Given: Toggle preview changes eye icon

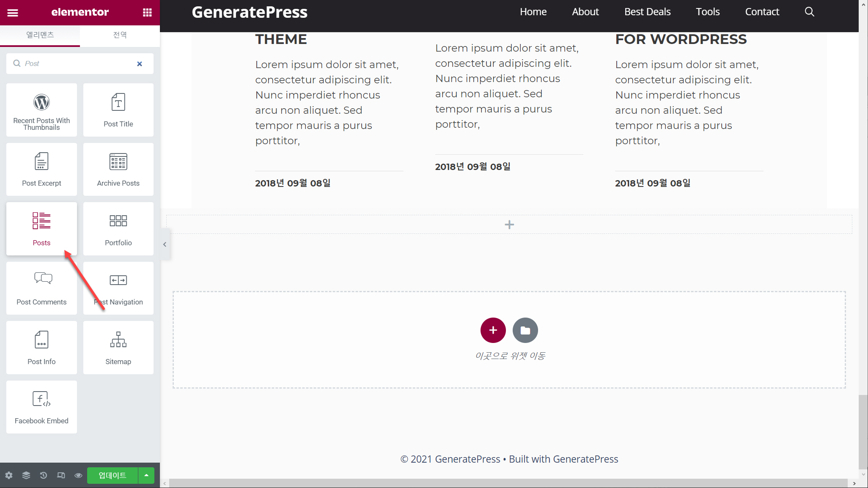Looking at the screenshot, I should [78, 475].
